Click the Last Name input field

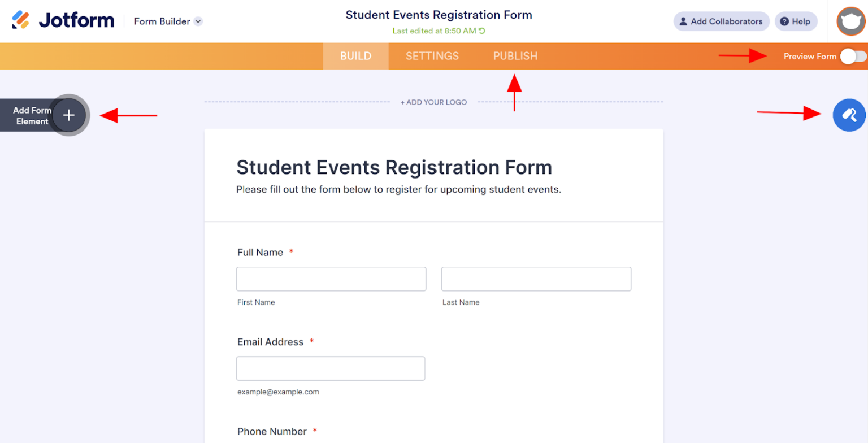[x=535, y=279]
